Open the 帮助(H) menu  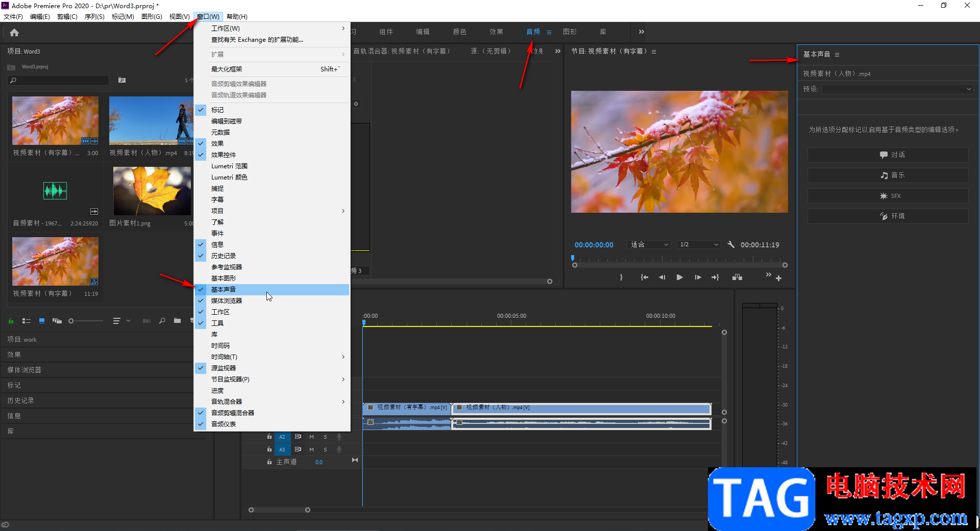(x=237, y=17)
